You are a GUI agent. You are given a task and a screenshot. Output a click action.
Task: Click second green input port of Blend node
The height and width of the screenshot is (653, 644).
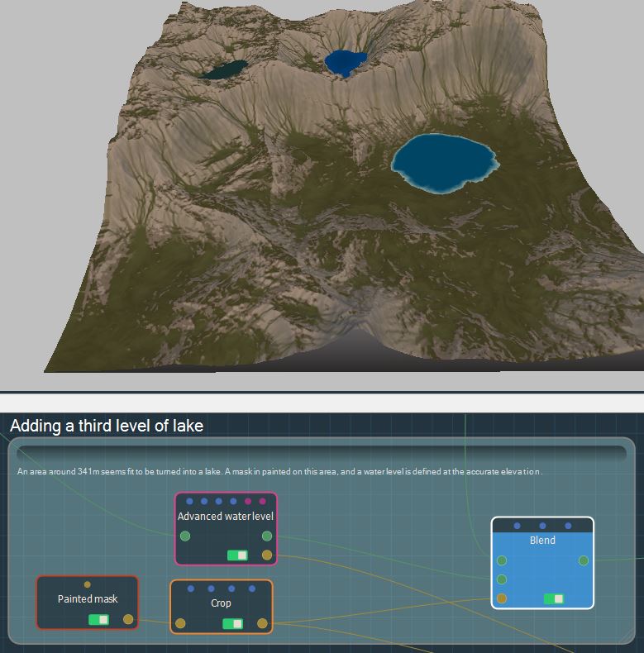[502, 579]
